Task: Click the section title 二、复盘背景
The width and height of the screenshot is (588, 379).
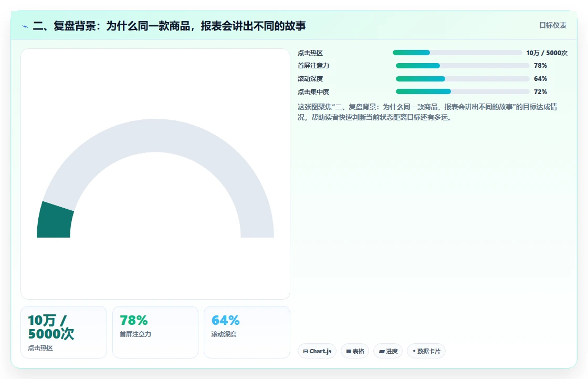Action: click(169, 26)
